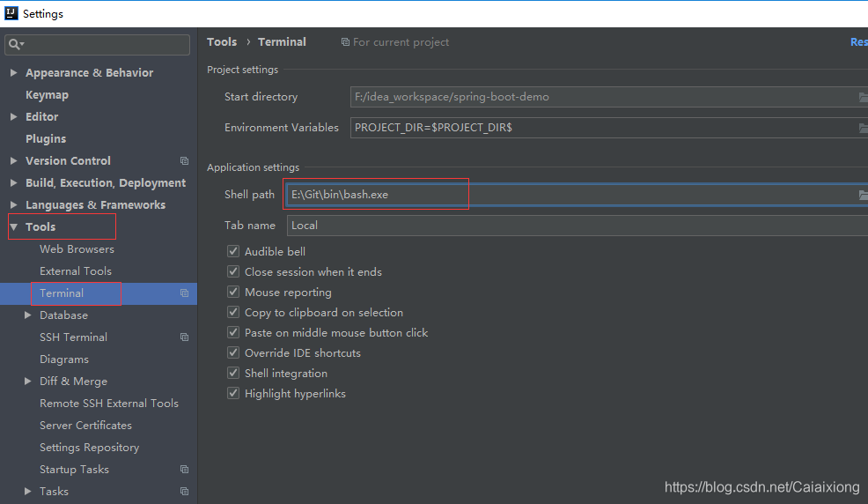Screen dimensions: 868x504
Task: Disable Close session when it ends
Action: pos(233,271)
